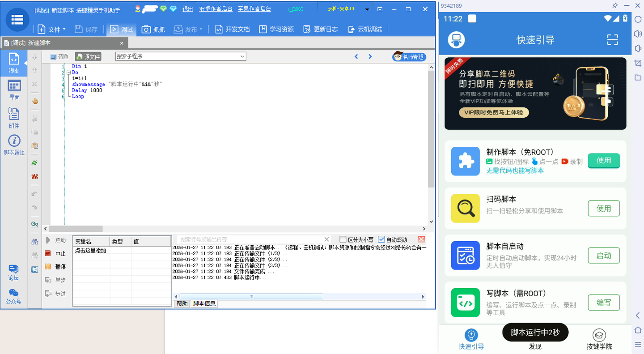The image size is (644, 354).
Task: Click the log search input field
Action: click(250, 239)
